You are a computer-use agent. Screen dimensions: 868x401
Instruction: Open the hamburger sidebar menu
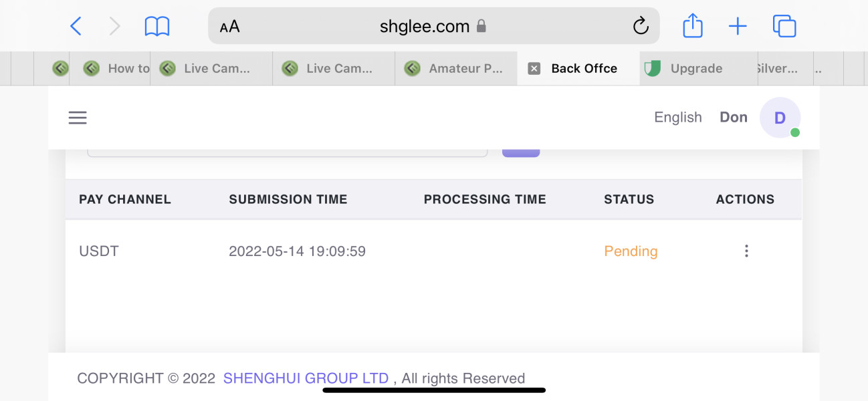[x=78, y=118]
